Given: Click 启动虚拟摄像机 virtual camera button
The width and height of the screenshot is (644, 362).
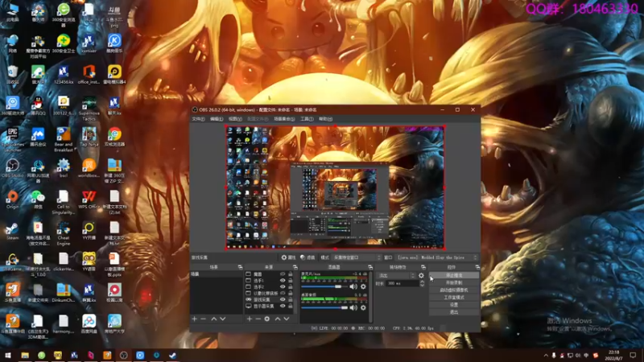Looking at the screenshot, I should pyautogui.click(x=454, y=290).
